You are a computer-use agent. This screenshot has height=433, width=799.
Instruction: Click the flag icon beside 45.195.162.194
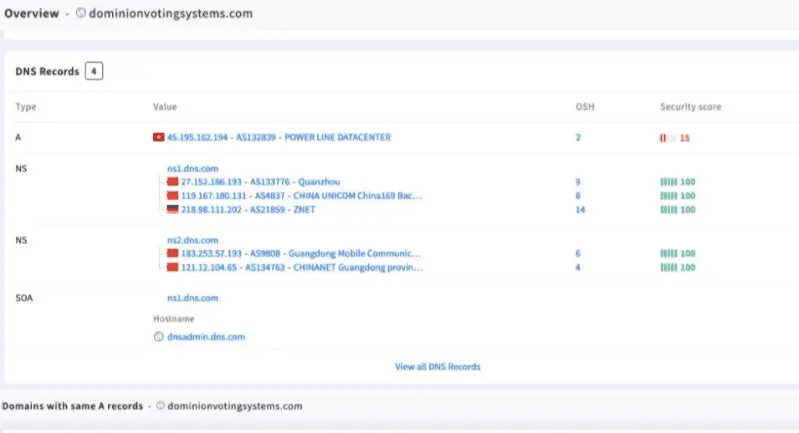(158, 137)
